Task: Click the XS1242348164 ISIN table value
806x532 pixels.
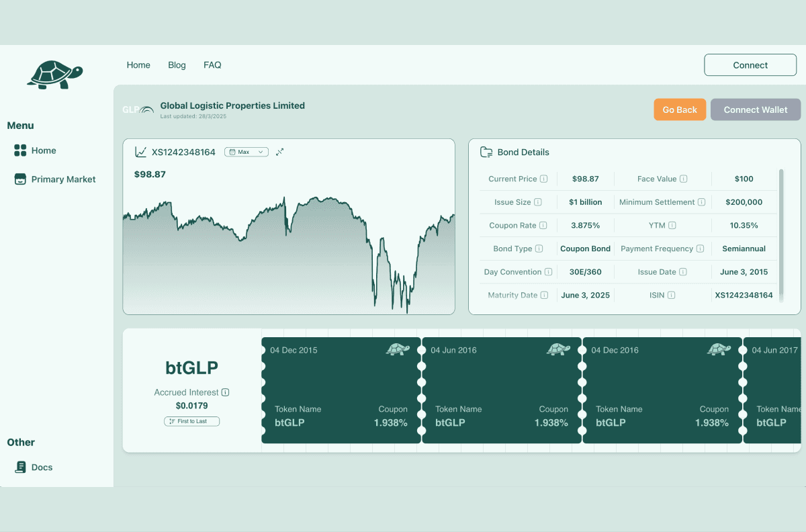Action: pos(744,295)
